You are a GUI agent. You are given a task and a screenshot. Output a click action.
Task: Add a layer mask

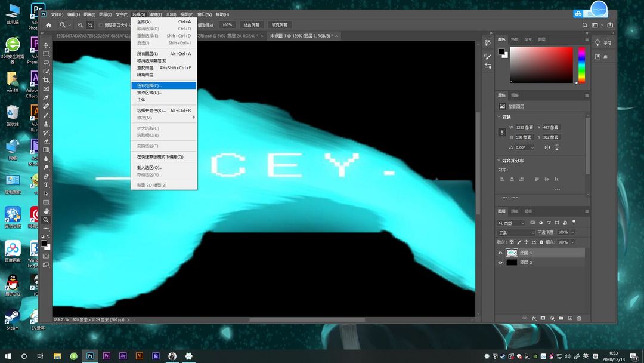tap(543, 318)
